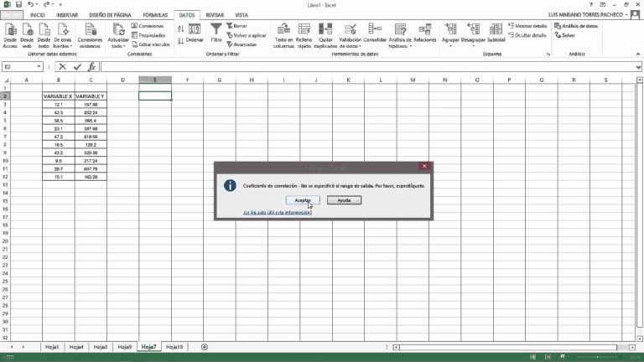
Task: Switch to the INSERTAR tab
Action: click(x=67, y=15)
